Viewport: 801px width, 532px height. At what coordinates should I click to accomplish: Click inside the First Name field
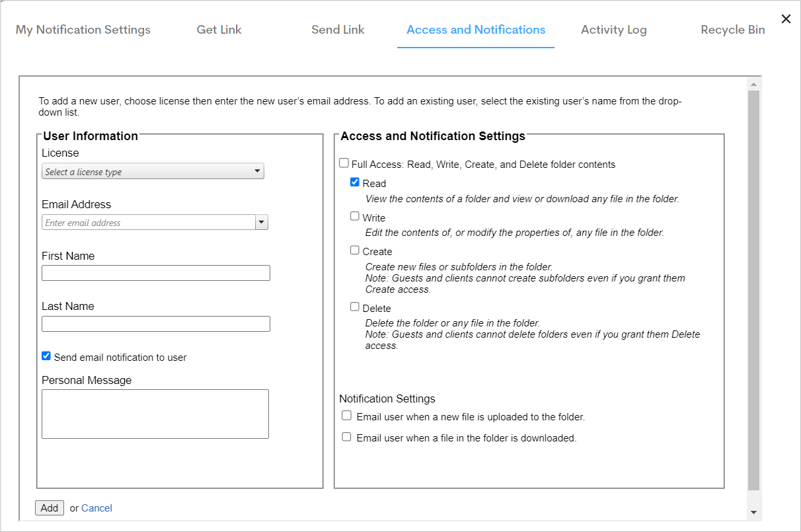[x=155, y=272]
